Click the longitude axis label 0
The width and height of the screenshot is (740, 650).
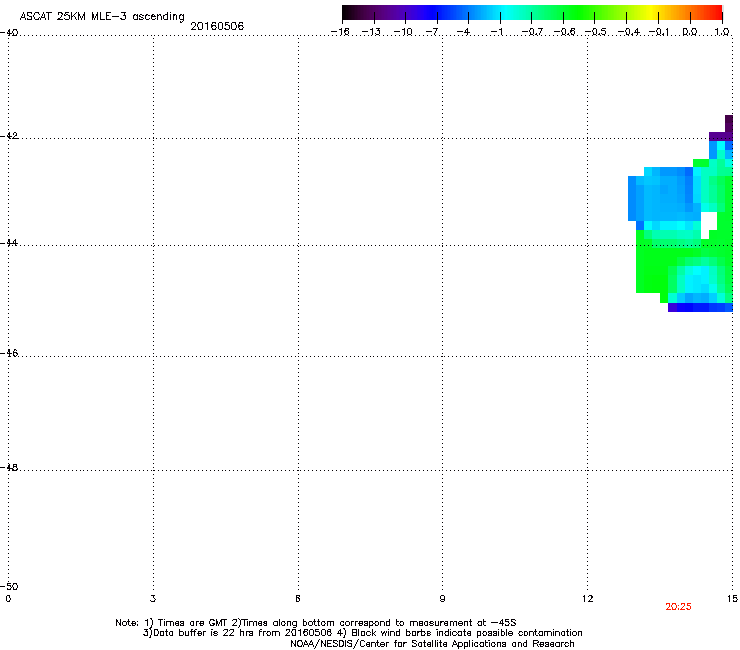(x=8, y=599)
